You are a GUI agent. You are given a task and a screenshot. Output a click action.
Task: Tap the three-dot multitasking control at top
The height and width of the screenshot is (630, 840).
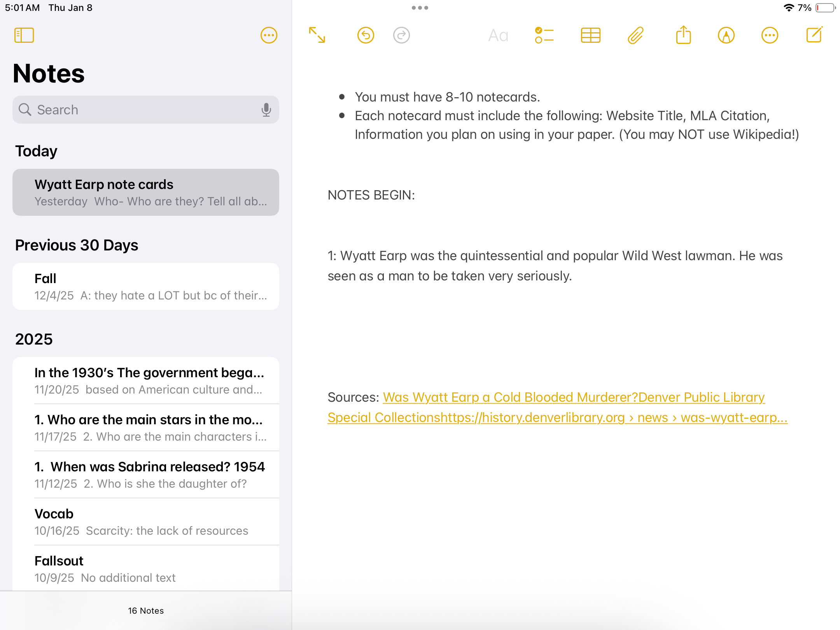coord(420,8)
